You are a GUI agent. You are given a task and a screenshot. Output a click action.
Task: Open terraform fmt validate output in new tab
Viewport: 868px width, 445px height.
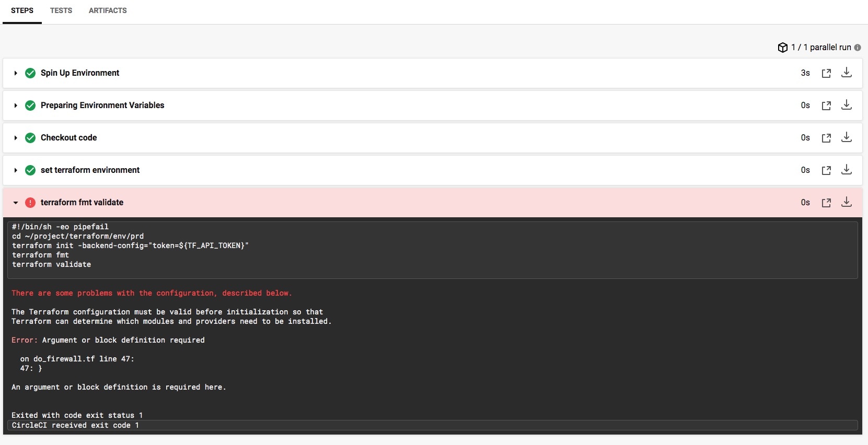[x=826, y=203]
